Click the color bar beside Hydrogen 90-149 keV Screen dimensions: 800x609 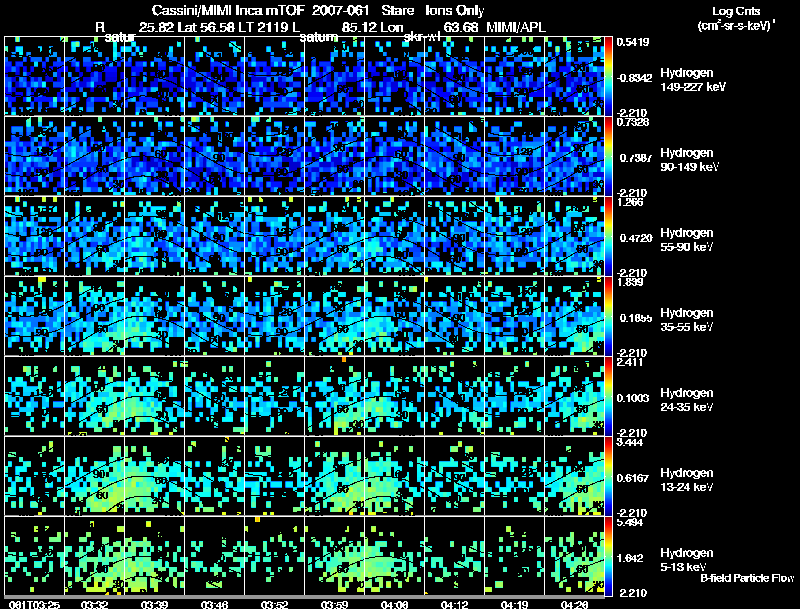click(x=609, y=156)
